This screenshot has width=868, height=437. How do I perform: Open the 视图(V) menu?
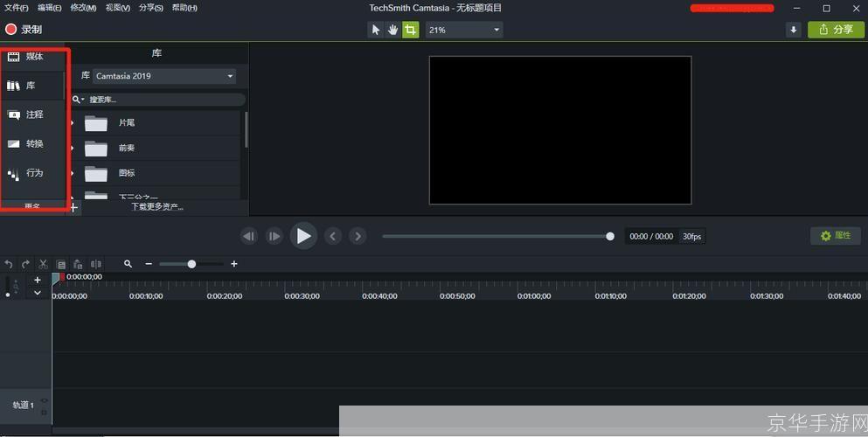point(117,8)
